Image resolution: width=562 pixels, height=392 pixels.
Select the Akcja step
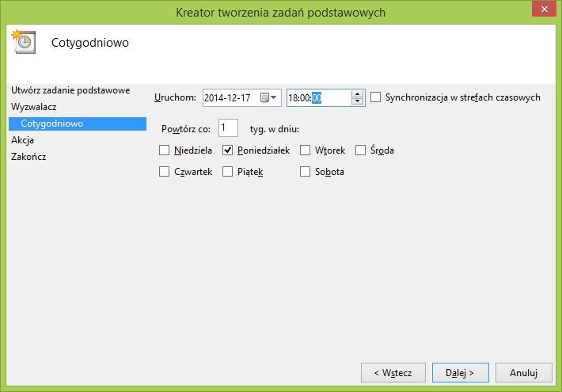click(23, 140)
